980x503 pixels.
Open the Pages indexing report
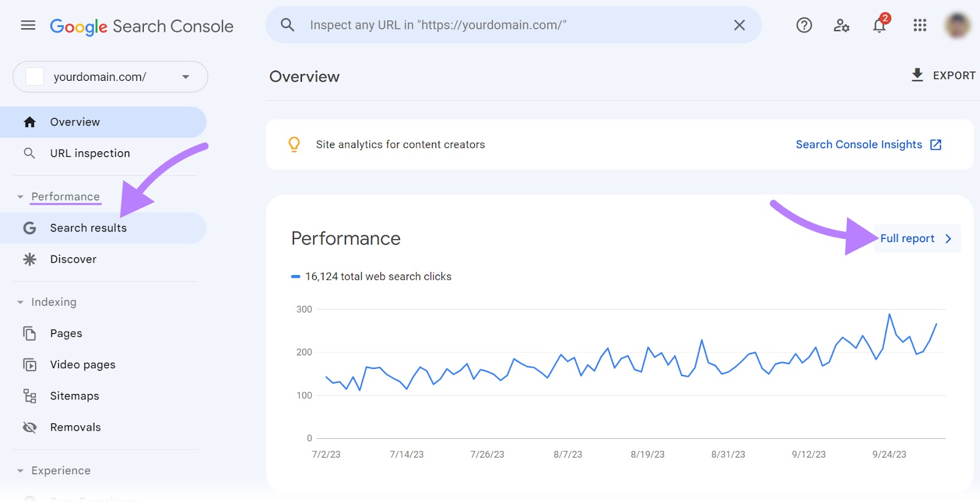click(103, 333)
